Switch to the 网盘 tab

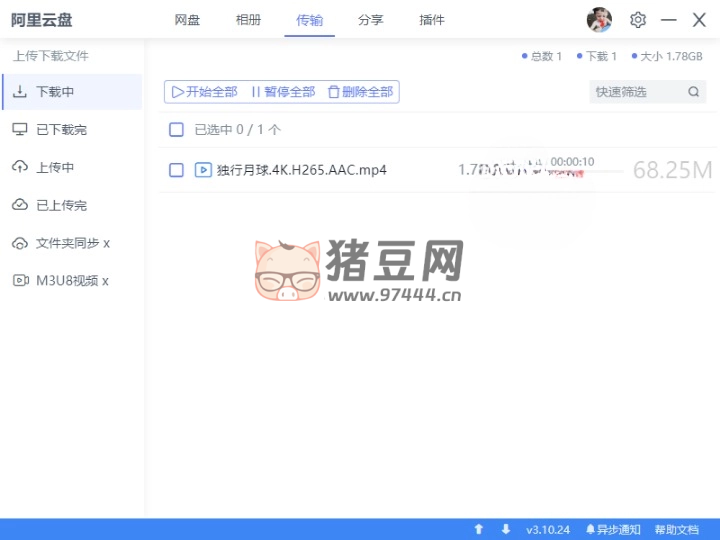point(187,20)
